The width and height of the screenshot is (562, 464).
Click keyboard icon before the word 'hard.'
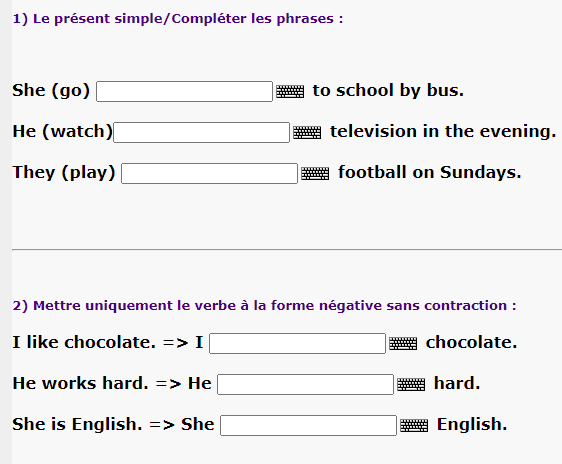pos(411,384)
